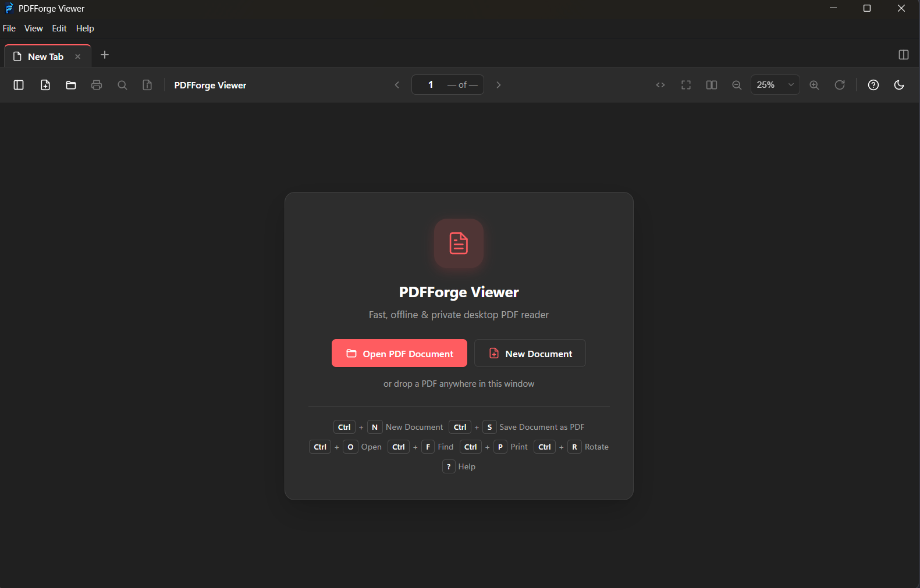Click the PDFForge Viewer title in toolbar
Screen dimensions: 920x588
(210, 85)
